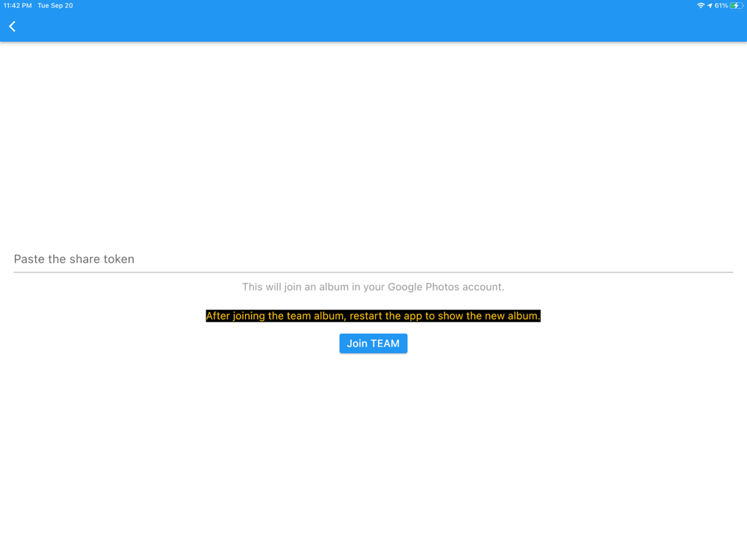This screenshot has width=747, height=560.
Task: Tap the highlighted 'After joining the team album' notice
Action: pos(373,316)
